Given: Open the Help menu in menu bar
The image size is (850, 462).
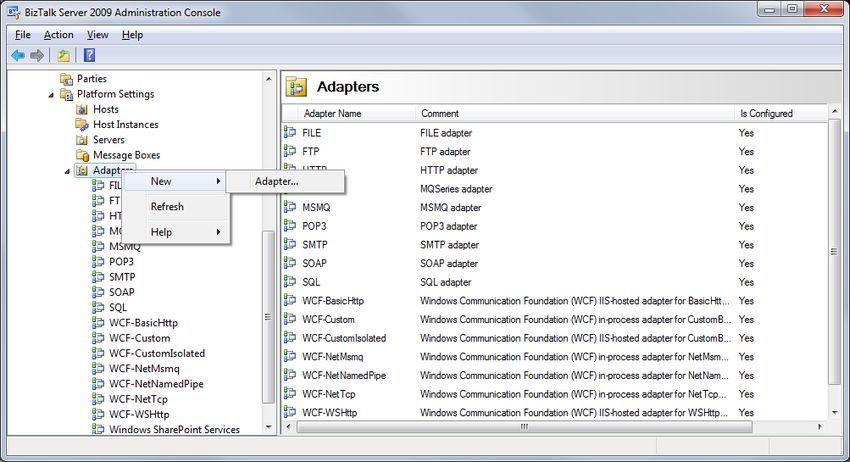Looking at the screenshot, I should click(132, 35).
